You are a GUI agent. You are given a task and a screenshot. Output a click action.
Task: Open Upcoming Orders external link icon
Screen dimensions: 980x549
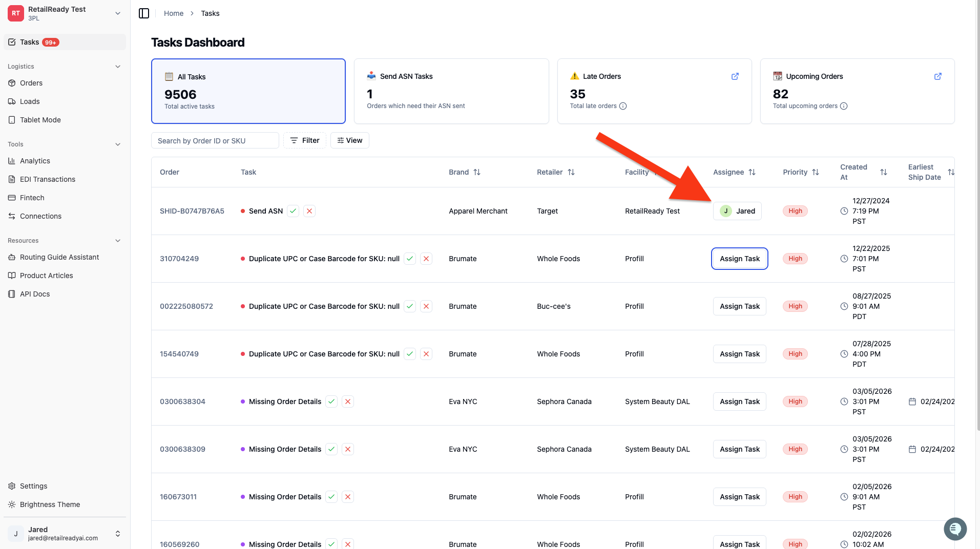(938, 76)
